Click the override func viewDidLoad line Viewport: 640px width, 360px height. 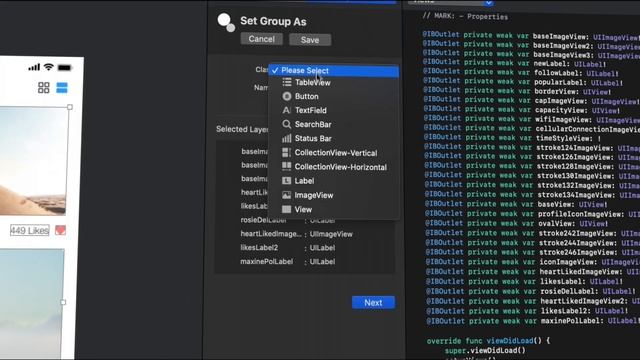click(488, 341)
